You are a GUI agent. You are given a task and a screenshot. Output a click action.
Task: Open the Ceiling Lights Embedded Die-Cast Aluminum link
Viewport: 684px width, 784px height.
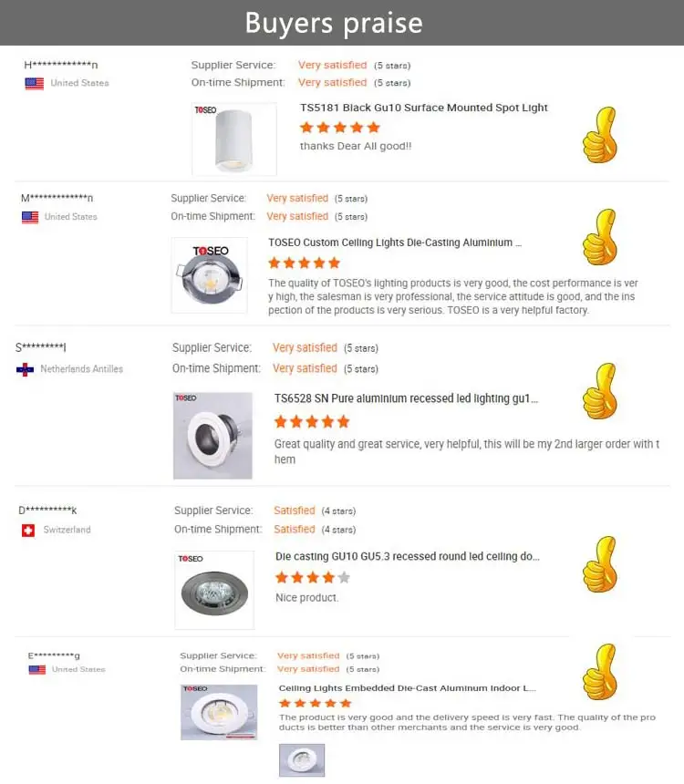pyautogui.click(x=407, y=688)
